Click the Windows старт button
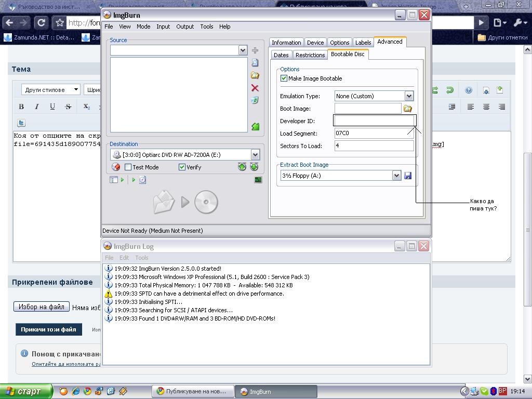 click(x=26, y=391)
